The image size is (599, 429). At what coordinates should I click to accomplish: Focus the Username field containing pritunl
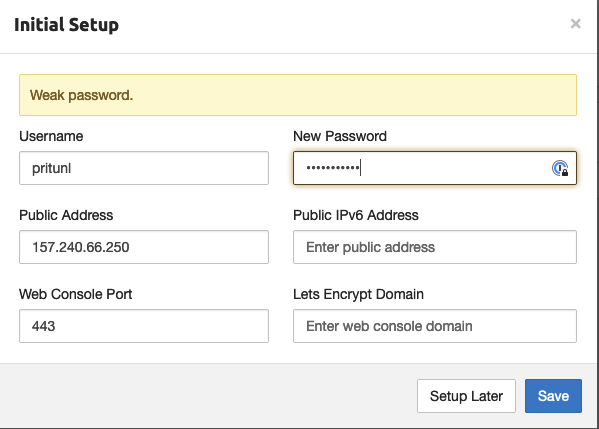tap(144, 168)
